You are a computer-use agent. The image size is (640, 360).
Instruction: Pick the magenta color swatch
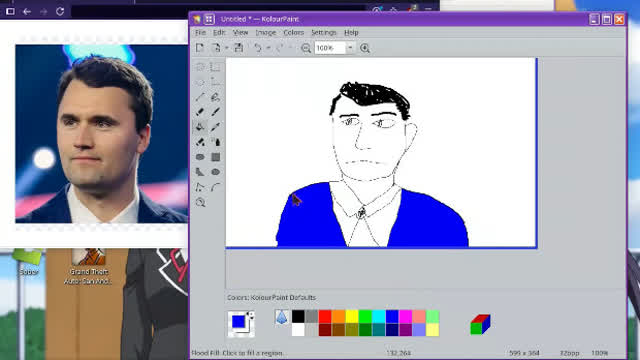[x=406, y=316]
